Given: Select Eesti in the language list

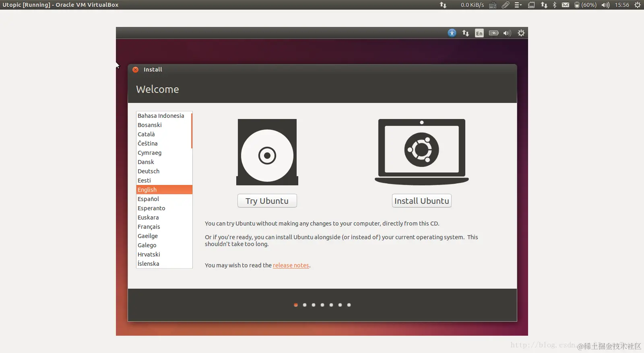Looking at the screenshot, I should (164, 181).
